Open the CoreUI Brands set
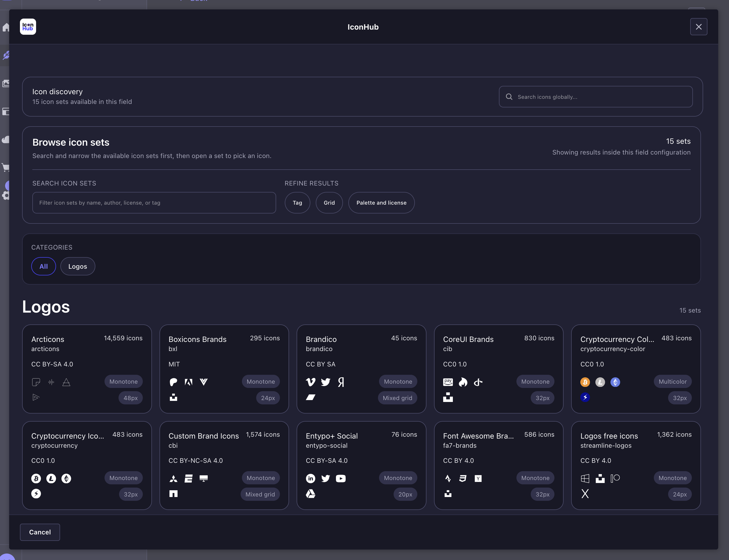The width and height of the screenshot is (729, 560). [499, 369]
